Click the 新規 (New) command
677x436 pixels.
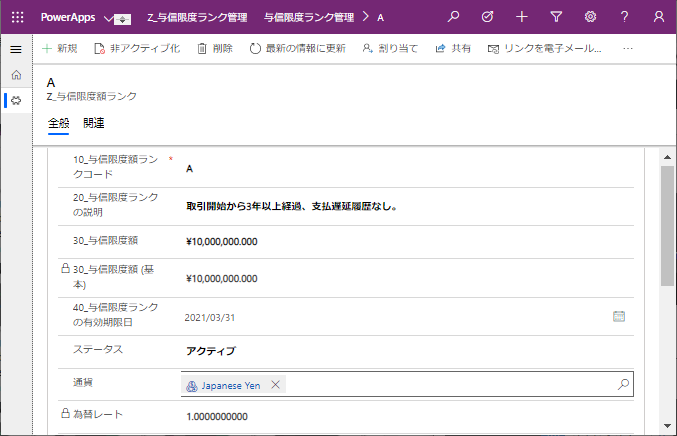[x=60, y=48]
